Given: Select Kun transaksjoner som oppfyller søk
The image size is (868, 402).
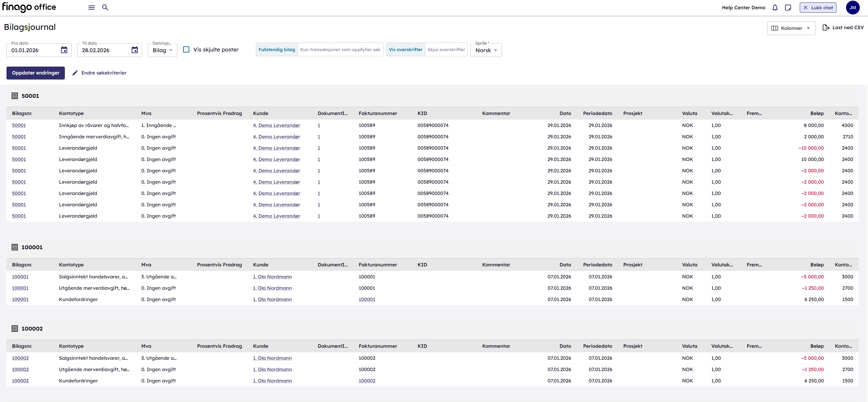Looking at the screenshot, I should 340,49.
